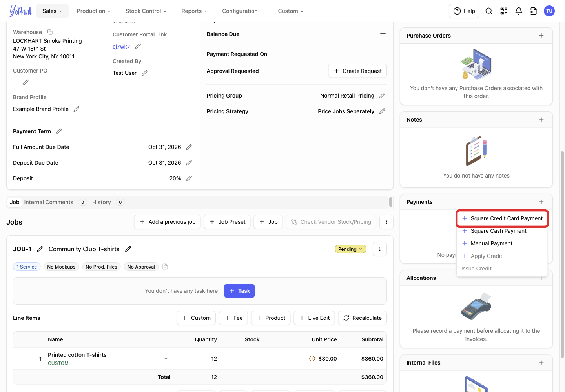565x392 pixels.
Task: Edit the Deposit Due Date
Action: (189, 163)
